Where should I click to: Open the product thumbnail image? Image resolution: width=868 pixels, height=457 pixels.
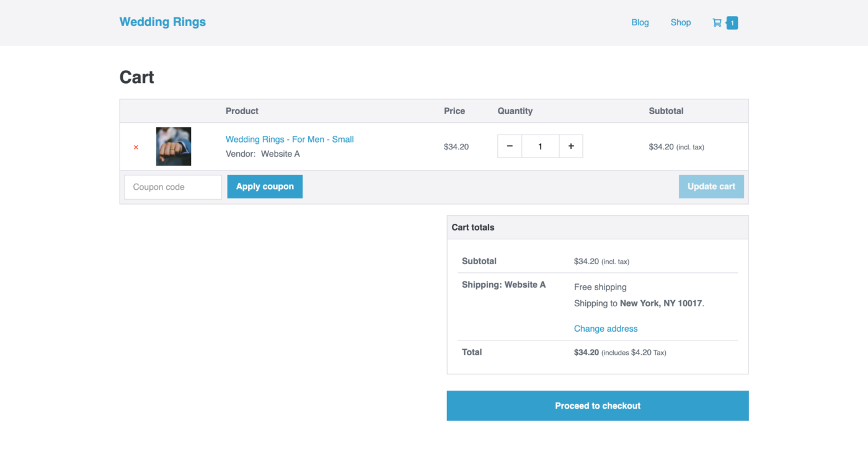tap(174, 146)
